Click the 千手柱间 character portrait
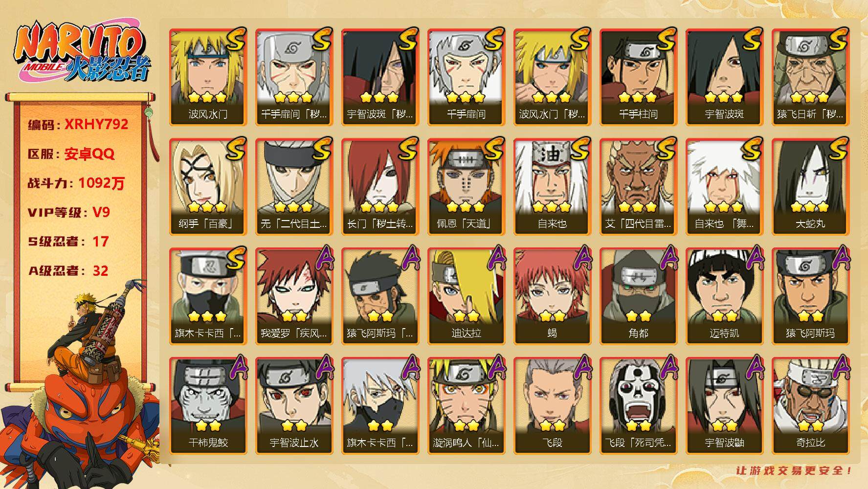Viewport: 868px width, 489px height. [x=638, y=77]
